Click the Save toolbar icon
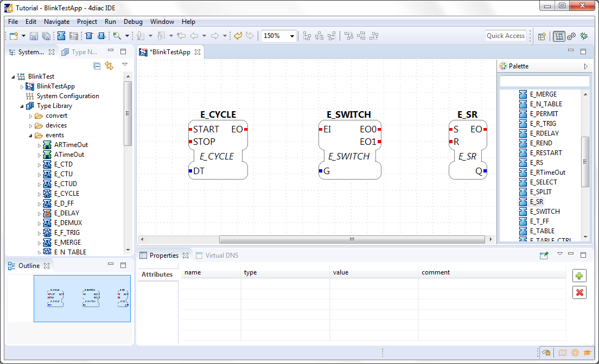The height and width of the screenshot is (364, 599). [34, 35]
